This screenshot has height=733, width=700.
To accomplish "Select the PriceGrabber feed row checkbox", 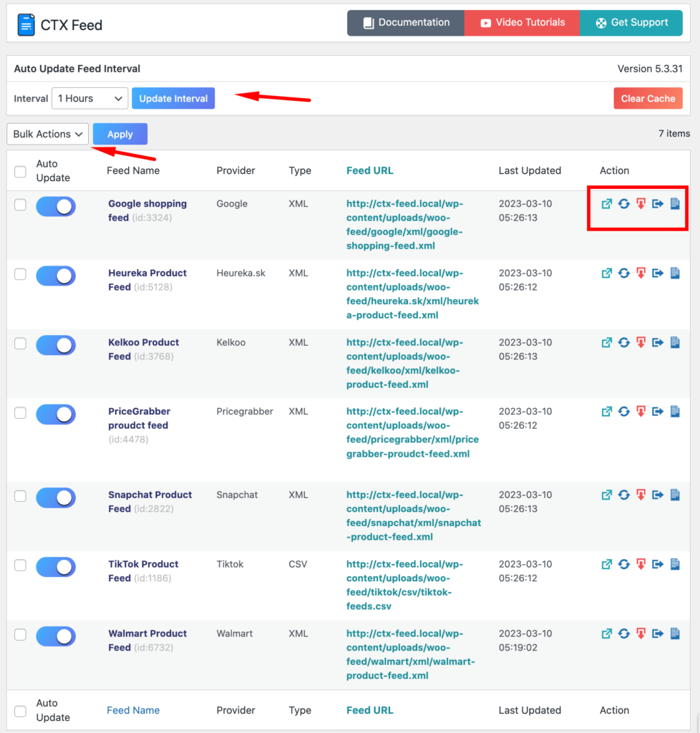I will coord(20,413).
